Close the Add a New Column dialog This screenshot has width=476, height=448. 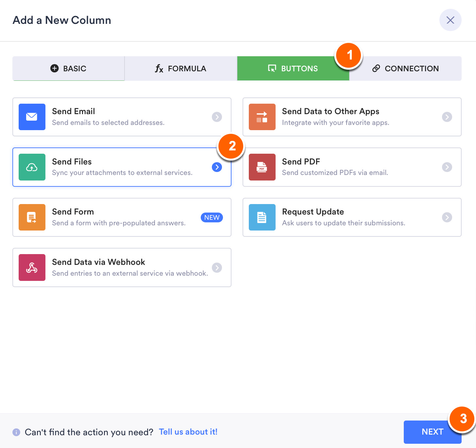coord(450,20)
